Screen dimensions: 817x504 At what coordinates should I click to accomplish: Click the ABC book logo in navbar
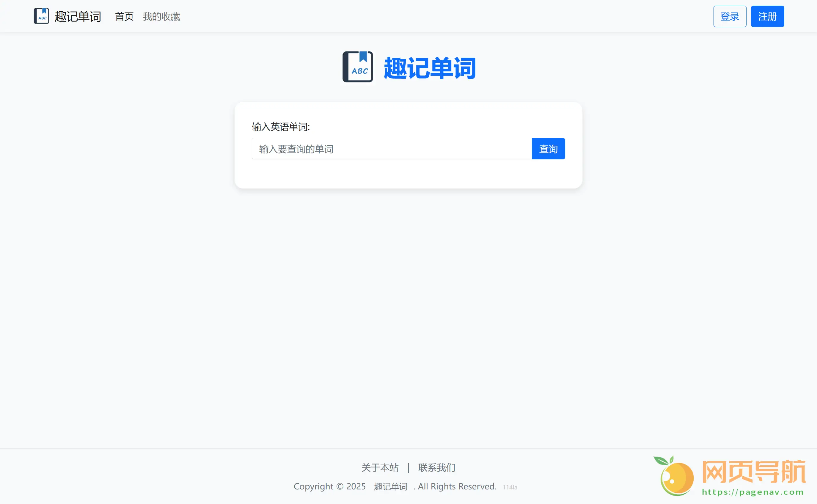click(x=41, y=16)
